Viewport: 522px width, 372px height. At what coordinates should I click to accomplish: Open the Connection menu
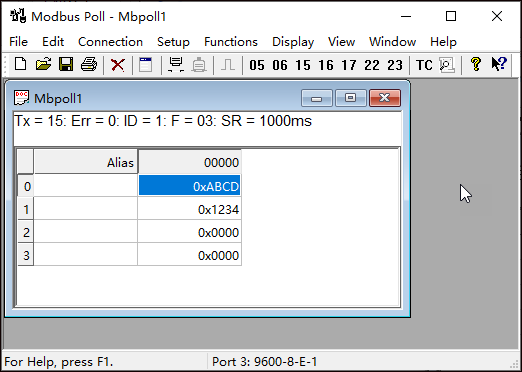pyautogui.click(x=110, y=42)
